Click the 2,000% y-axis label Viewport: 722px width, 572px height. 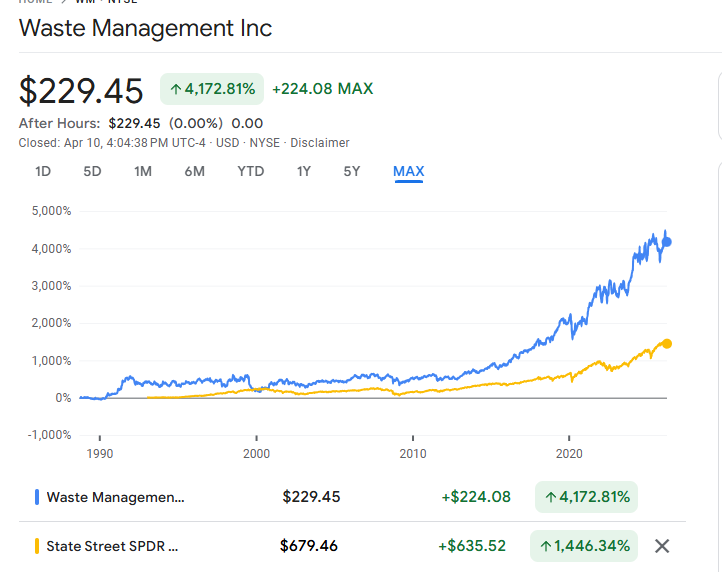(51, 323)
